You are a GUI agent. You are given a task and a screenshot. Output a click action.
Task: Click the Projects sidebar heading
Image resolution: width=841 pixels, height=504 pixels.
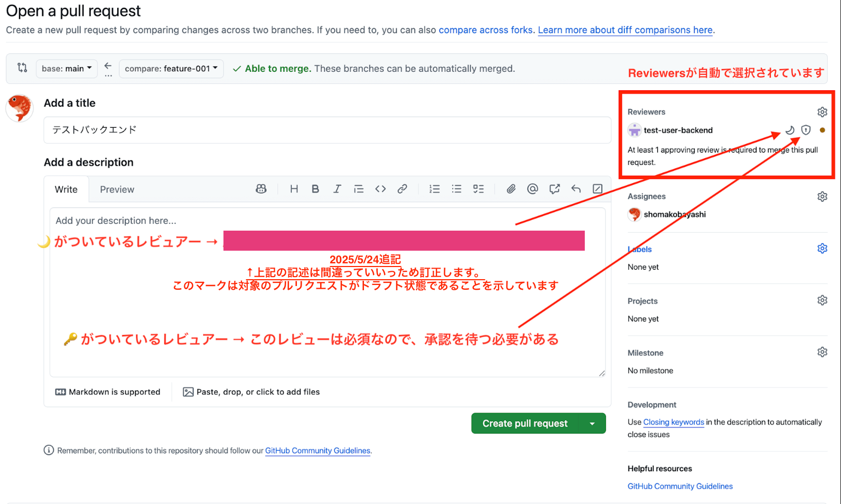pyautogui.click(x=642, y=301)
